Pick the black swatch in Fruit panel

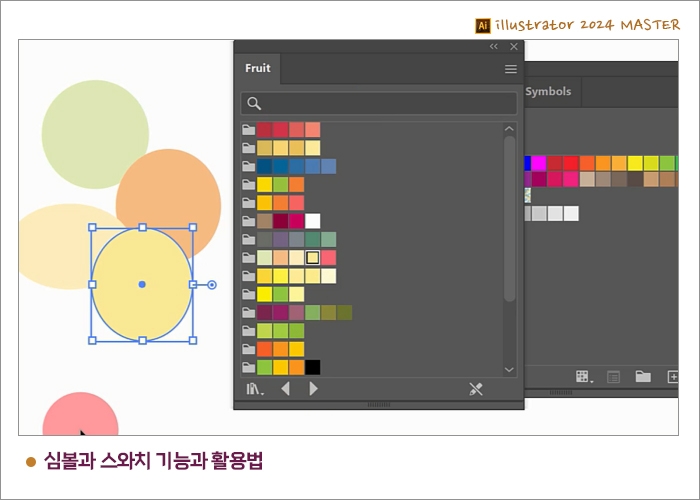point(312,367)
